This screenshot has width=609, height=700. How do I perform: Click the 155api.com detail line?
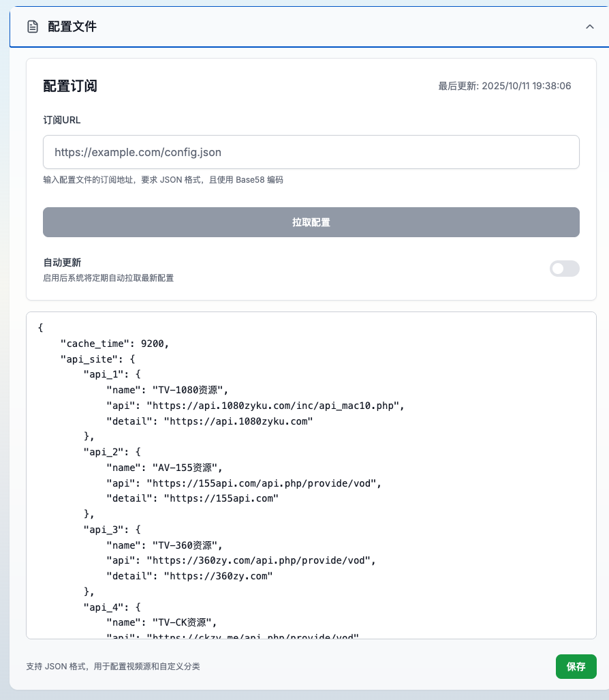coord(192,498)
